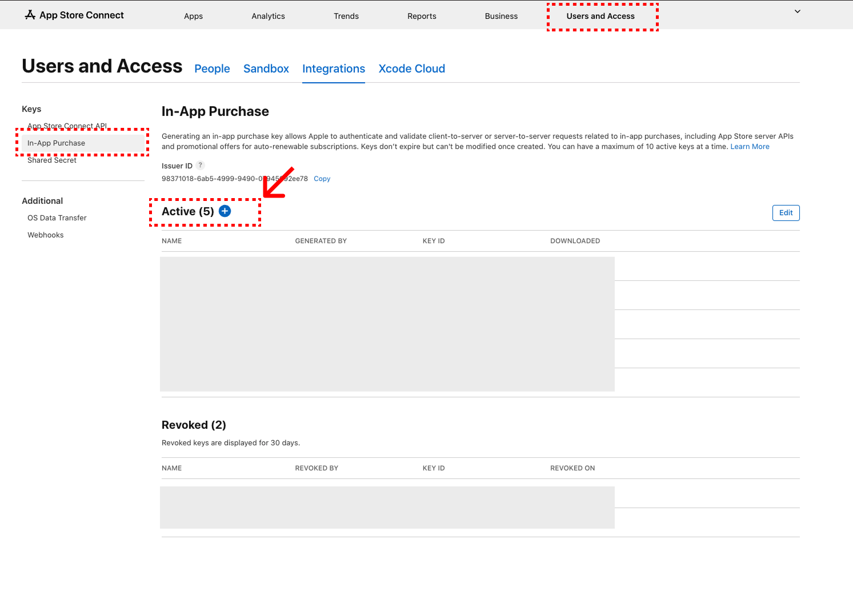Image resolution: width=853 pixels, height=616 pixels.
Task: Click the REVOKED ON column header
Action: click(x=572, y=468)
